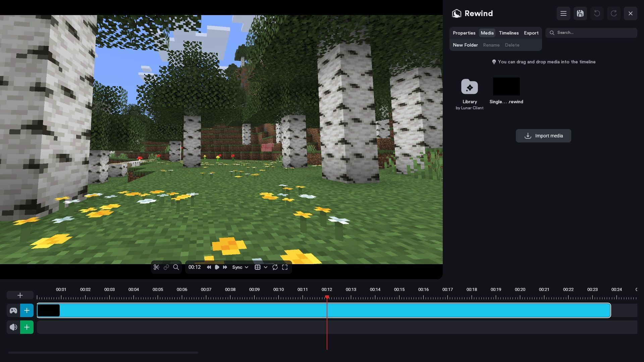Click the gamepad video track icon

pyautogui.click(x=13, y=310)
